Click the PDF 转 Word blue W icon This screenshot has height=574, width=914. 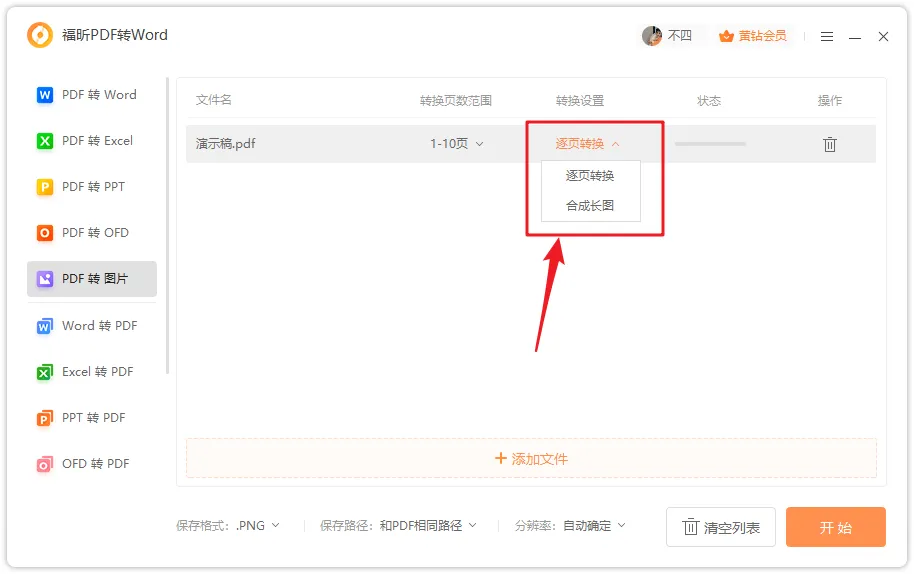click(x=45, y=95)
